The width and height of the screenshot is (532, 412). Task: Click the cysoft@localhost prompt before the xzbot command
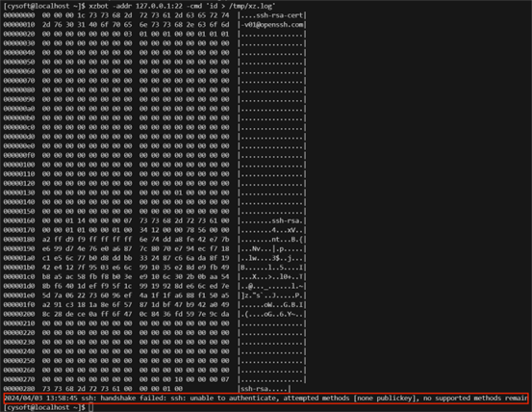coord(44,6)
